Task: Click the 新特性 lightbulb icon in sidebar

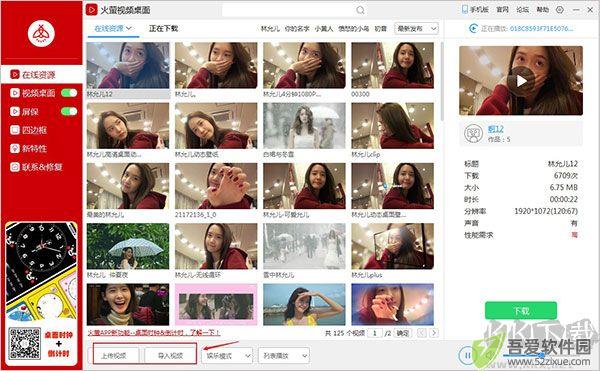Action: 15,148
